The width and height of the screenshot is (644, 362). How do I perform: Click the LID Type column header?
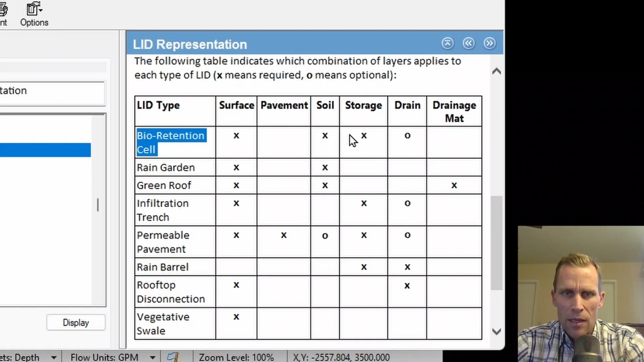pyautogui.click(x=158, y=105)
